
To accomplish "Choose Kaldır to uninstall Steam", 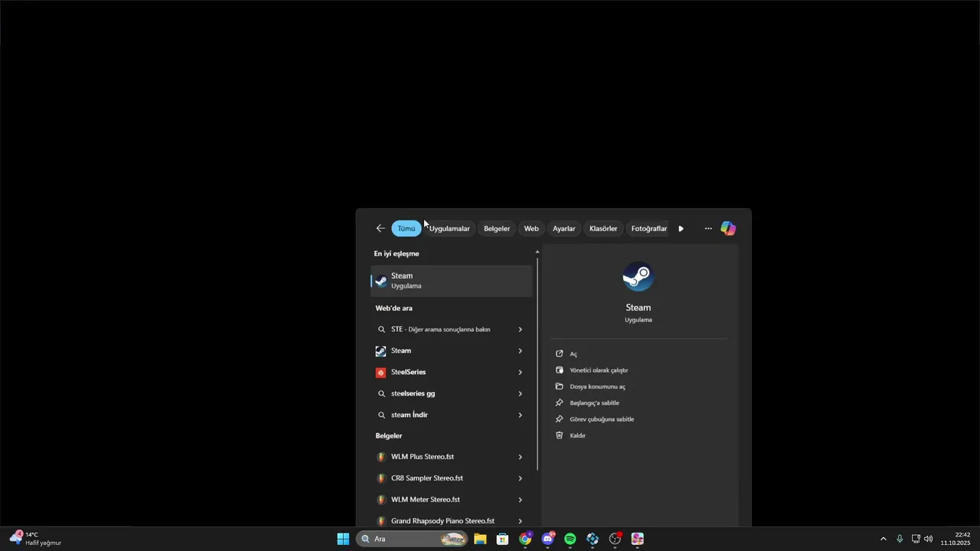I will tap(577, 435).
